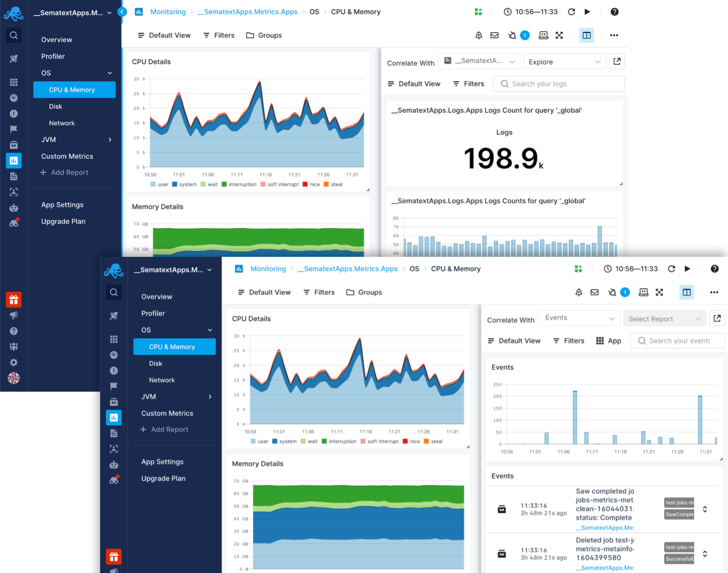Toggle live play in back window header
This screenshot has width=728, height=573.
(587, 12)
